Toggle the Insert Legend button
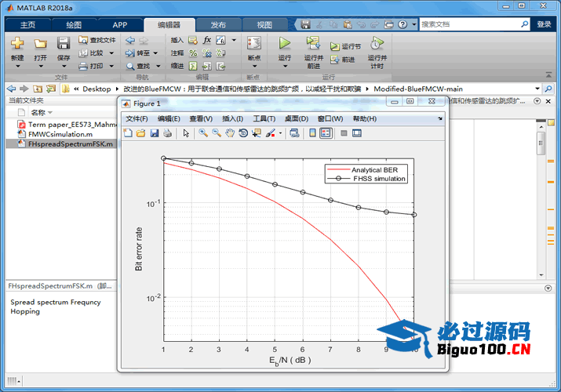 click(326, 133)
